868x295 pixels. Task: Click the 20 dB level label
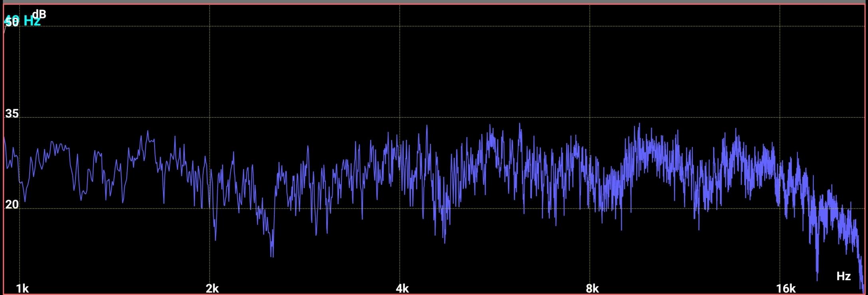click(12, 205)
